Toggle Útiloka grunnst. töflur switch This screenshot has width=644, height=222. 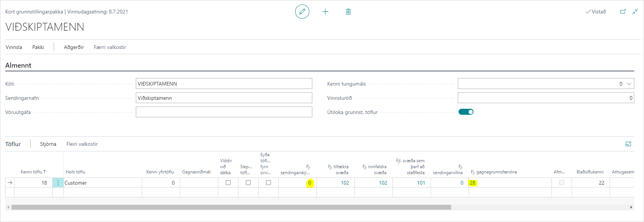pos(466,112)
